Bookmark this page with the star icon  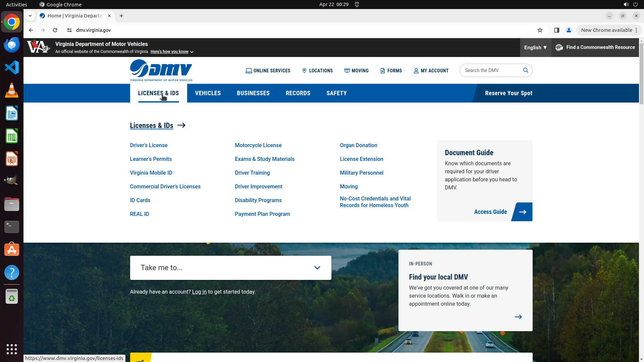click(540, 30)
